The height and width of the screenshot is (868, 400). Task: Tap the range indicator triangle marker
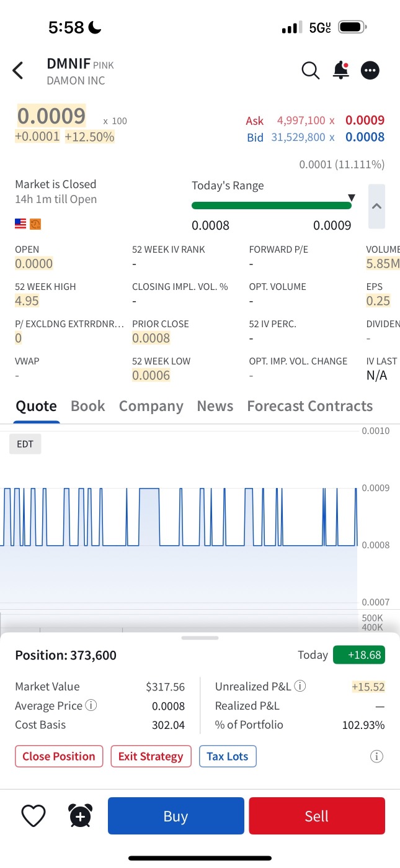point(352,198)
